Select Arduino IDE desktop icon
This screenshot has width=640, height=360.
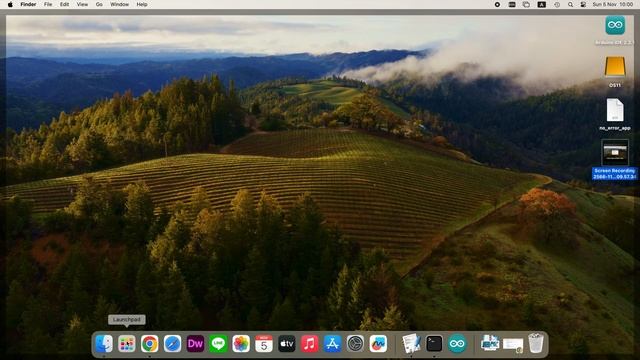point(615,25)
